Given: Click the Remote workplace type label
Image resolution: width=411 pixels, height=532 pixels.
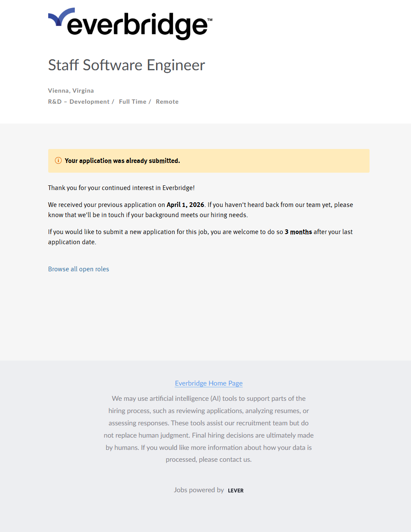Looking at the screenshot, I should click(167, 102).
